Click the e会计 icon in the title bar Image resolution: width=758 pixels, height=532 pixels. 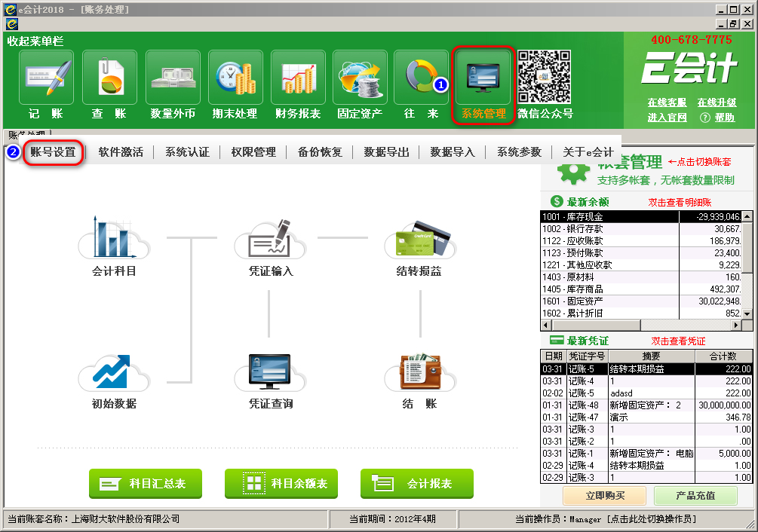point(10,9)
